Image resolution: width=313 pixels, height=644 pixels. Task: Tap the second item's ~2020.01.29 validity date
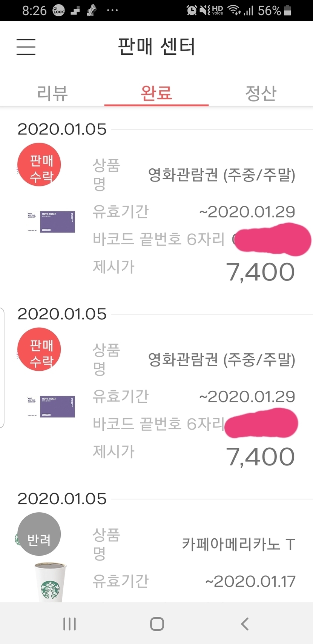click(x=247, y=396)
